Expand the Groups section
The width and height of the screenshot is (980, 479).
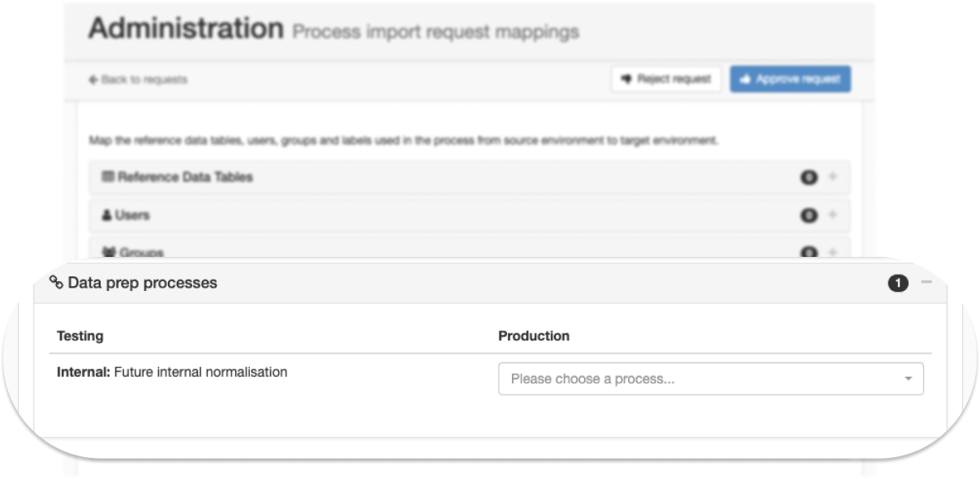(832, 252)
